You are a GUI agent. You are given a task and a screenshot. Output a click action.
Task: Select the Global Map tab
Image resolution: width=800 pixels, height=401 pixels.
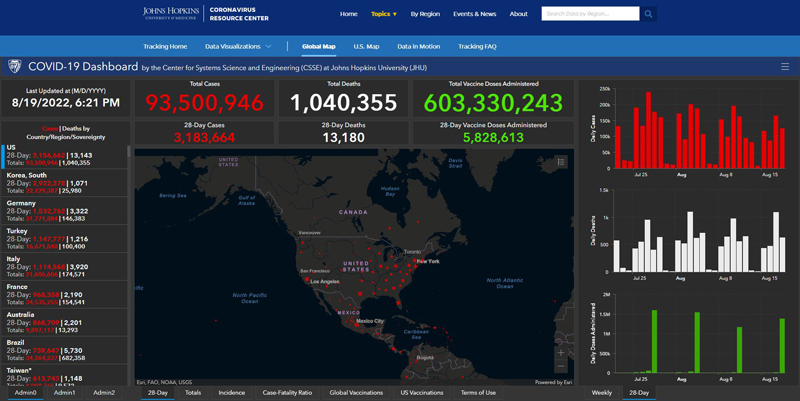(318, 46)
